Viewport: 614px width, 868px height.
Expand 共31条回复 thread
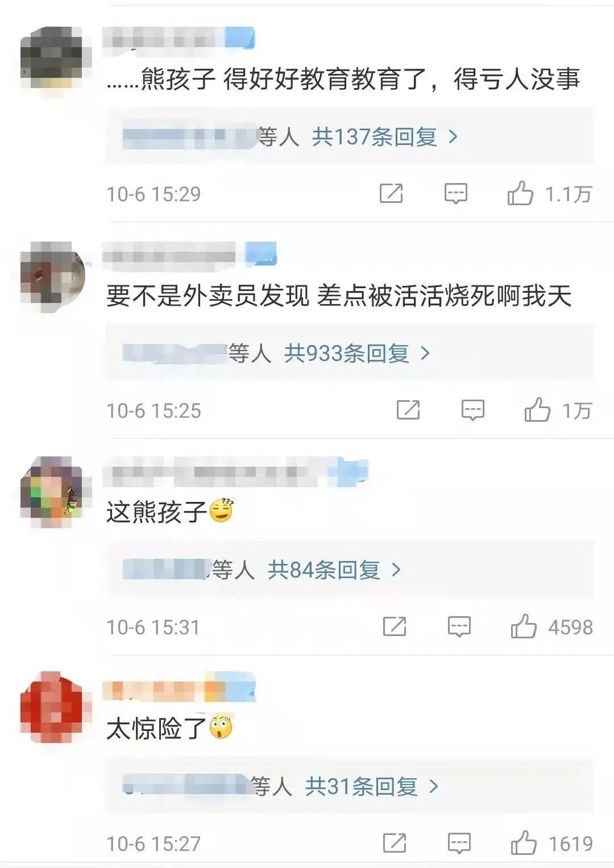(x=372, y=787)
